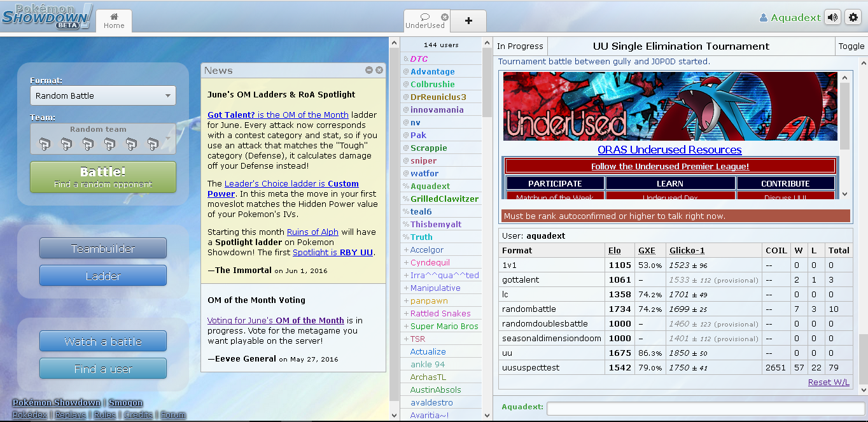The image size is (868, 422).
Task: Expand the Format dropdown showing Random Battle
Action: [x=103, y=95]
